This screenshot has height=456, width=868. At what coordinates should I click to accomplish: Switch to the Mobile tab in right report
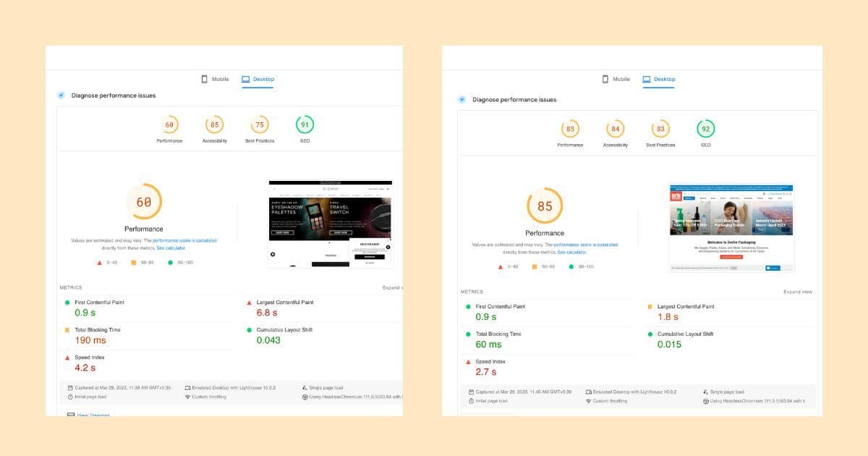pyautogui.click(x=616, y=79)
